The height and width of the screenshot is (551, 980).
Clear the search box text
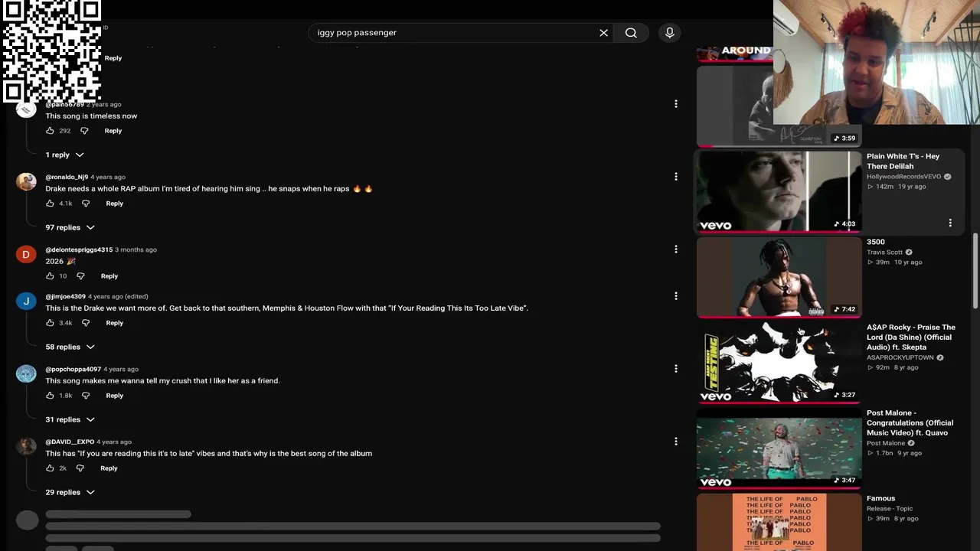pyautogui.click(x=603, y=33)
